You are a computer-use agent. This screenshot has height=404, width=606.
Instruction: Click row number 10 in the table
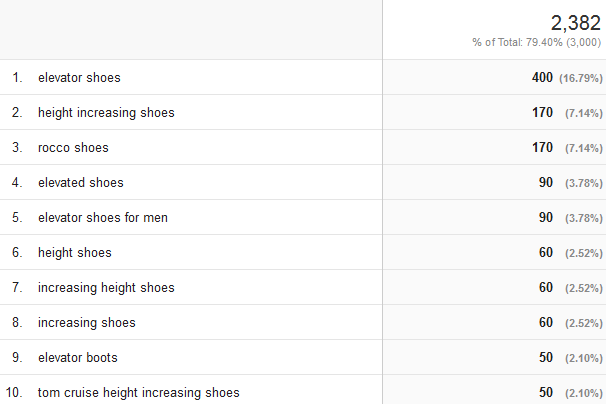tap(17, 392)
